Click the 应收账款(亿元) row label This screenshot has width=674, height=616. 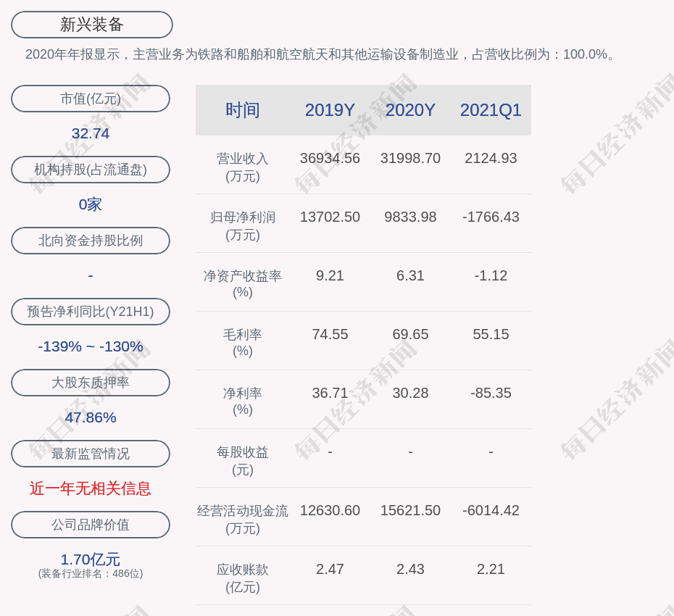(243, 578)
